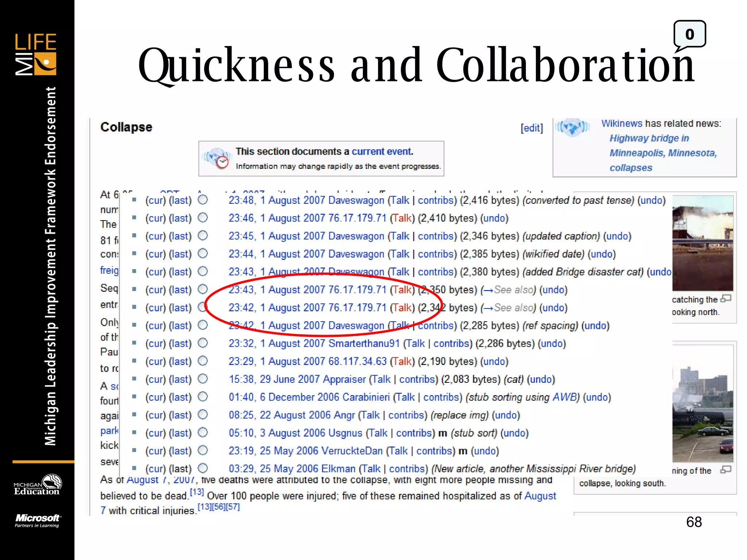Viewport: 747px width, 560px height.
Task: Open the 15:38, 29 June 2007 revision
Action: [274, 379]
